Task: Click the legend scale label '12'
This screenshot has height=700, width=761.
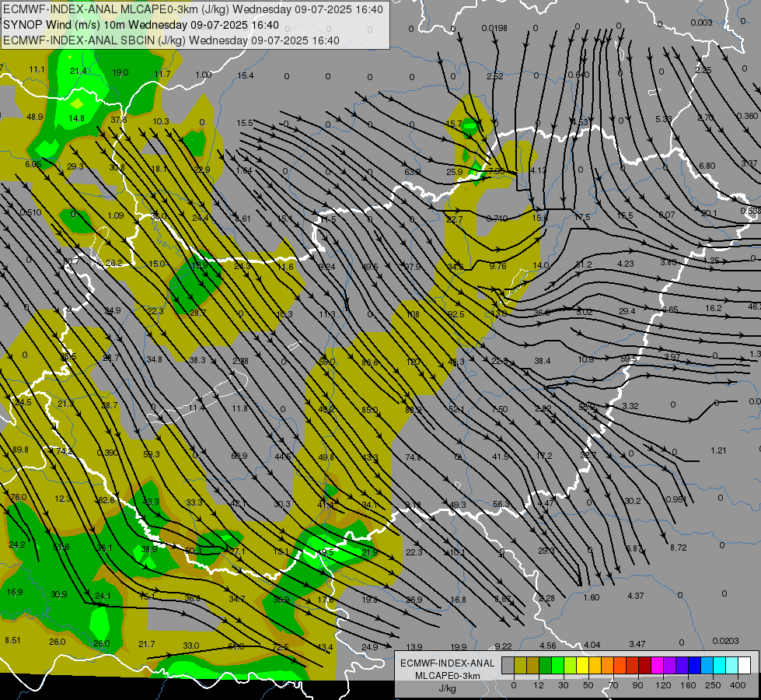Action: 539,685
